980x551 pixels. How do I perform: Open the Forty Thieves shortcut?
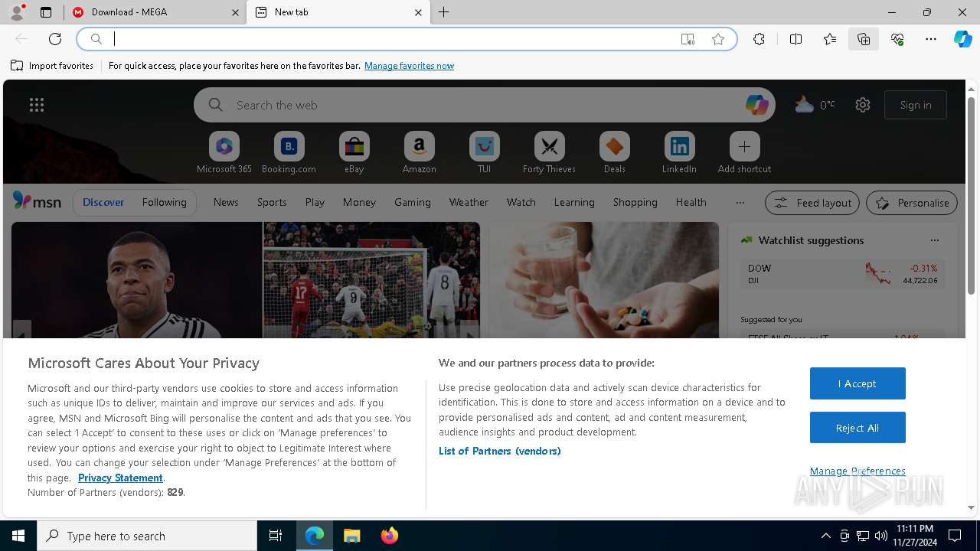point(550,152)
